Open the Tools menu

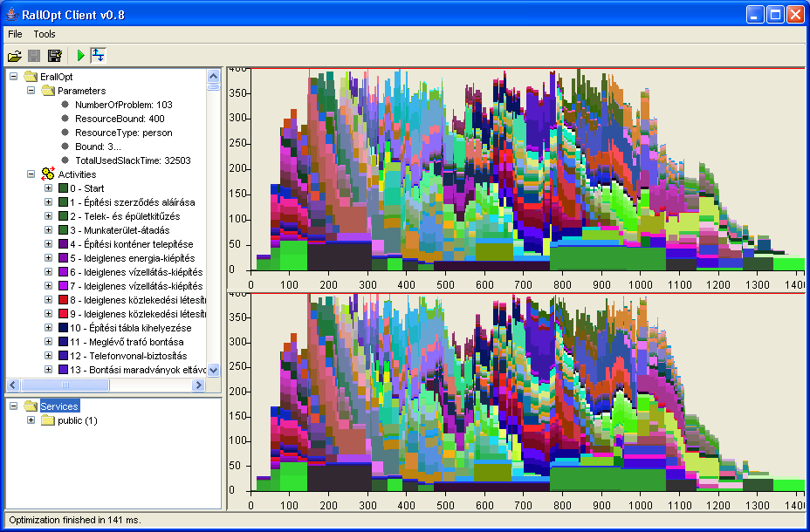pos(45,34)
